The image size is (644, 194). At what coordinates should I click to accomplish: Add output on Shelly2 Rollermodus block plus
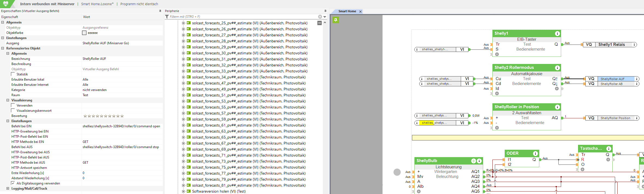tap(557, 89)
